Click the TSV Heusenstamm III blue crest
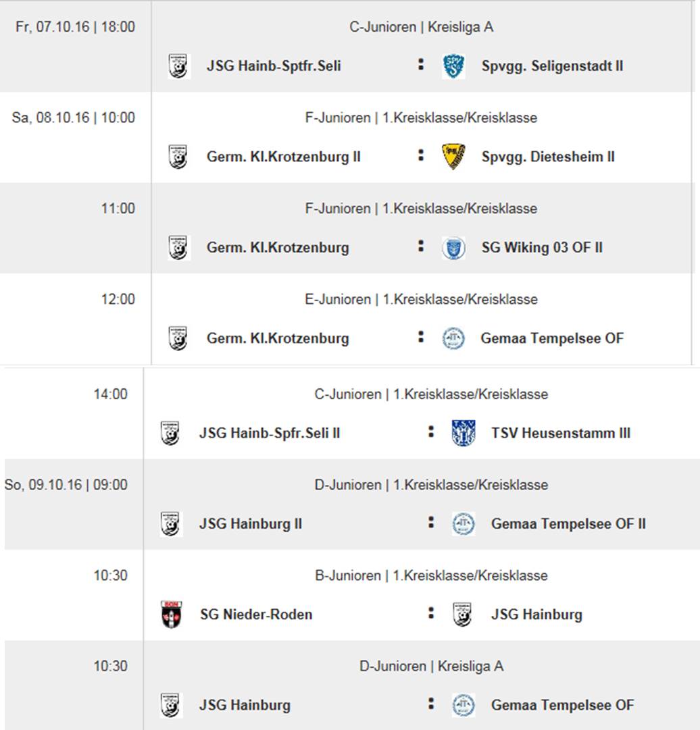The height and width of the screenshot is (730, 700). [x=464, y=433]
